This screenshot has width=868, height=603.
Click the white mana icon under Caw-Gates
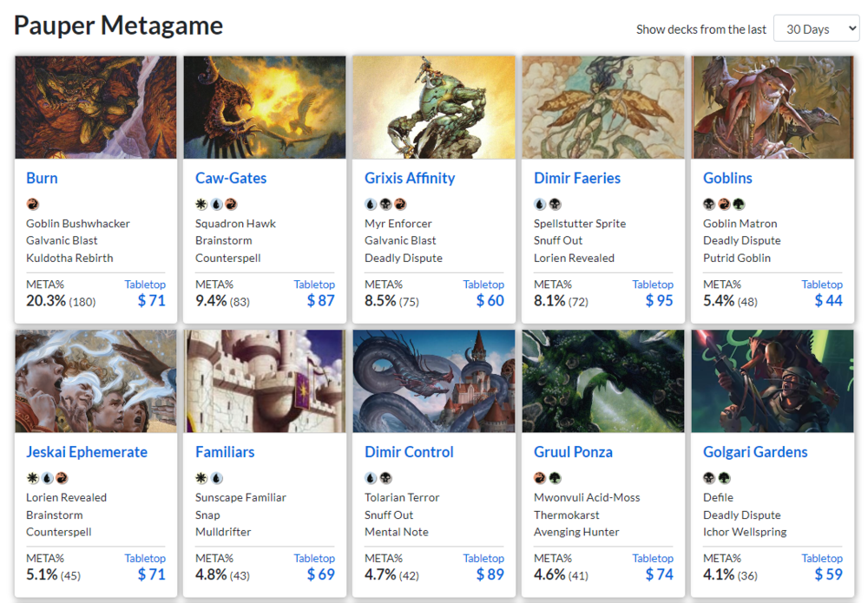click(x=201, y=205)
